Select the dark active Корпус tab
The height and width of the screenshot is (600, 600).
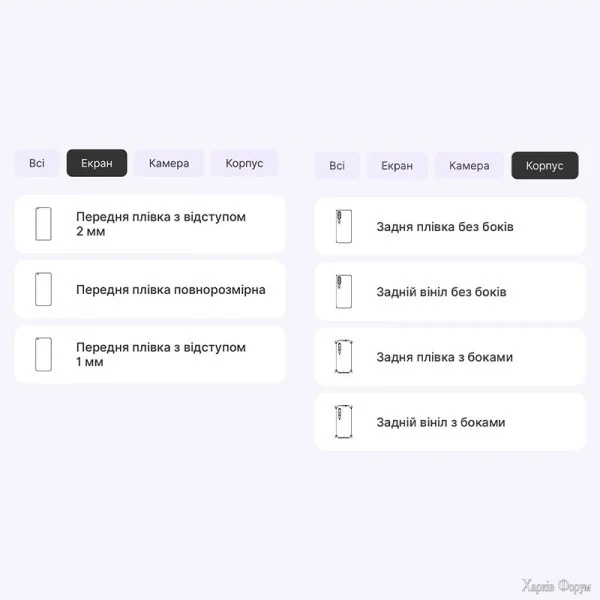[x=545, y=166]
